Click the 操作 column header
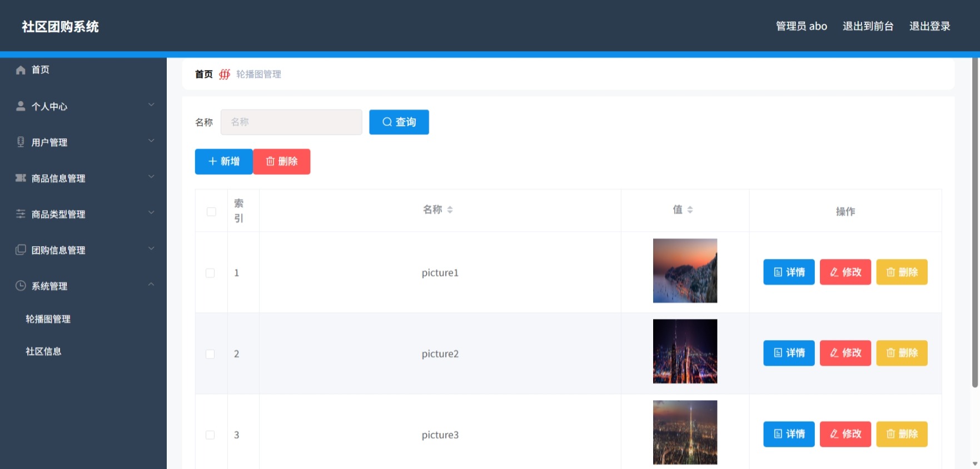This screenshot has height=469, width=980. (845, 211)
